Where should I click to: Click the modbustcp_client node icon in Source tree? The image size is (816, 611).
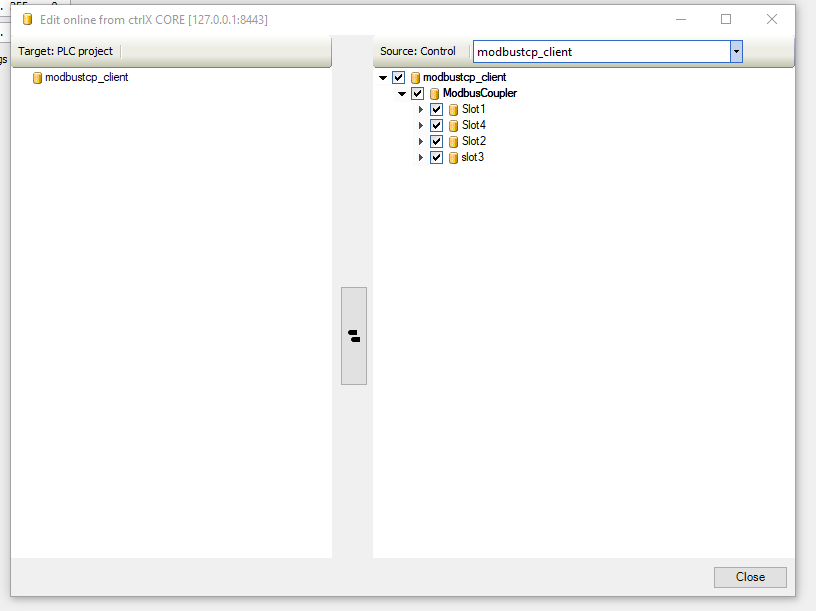tap(415, 78)
